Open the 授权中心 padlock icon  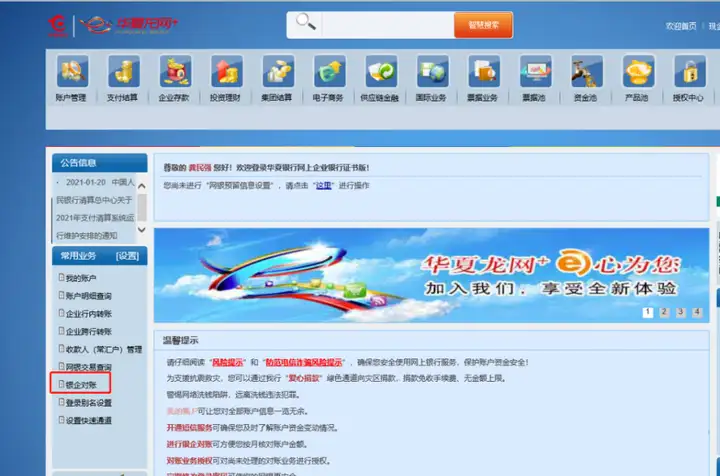coord(690,71)
